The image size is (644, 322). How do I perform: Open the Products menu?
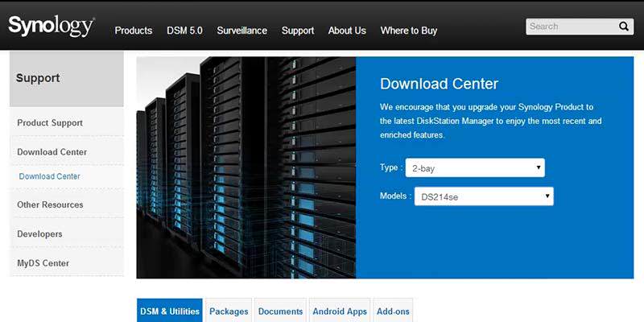(134, 31)
